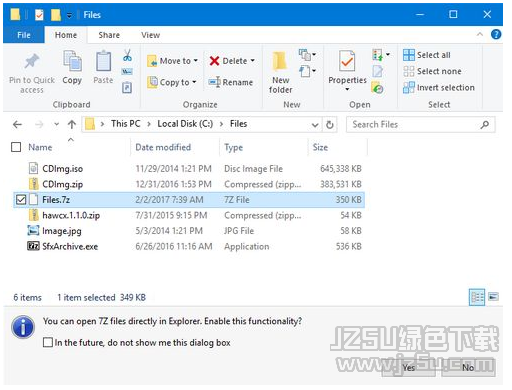512x390 pixels.
Task: Open the Move to dropdown
Action: pyautogui.click(x=196, y=61)
